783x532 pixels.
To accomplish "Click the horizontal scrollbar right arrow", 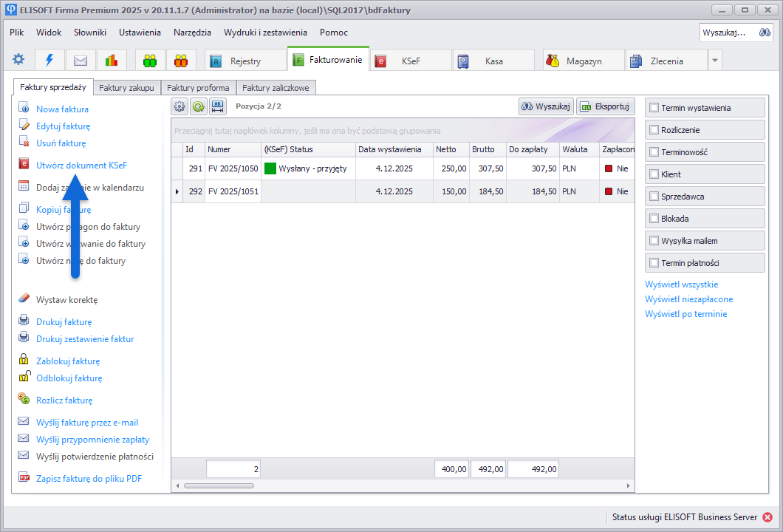I will pos(629,485).
